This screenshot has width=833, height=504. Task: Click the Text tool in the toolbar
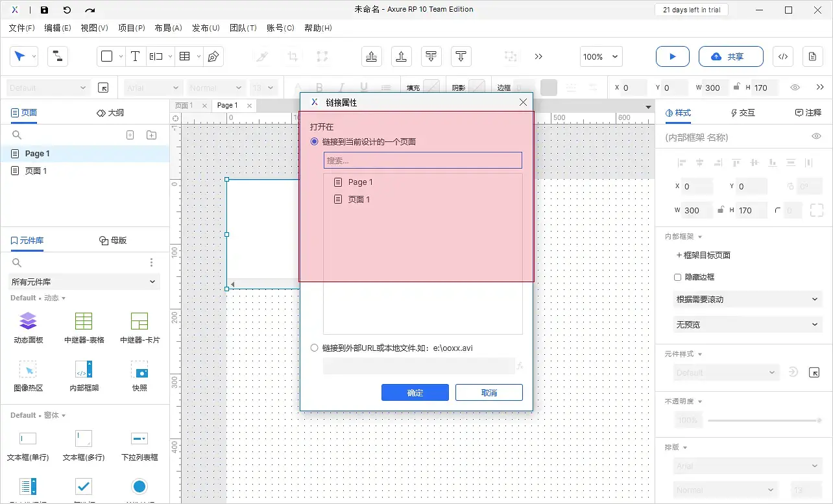click(135, 56)
